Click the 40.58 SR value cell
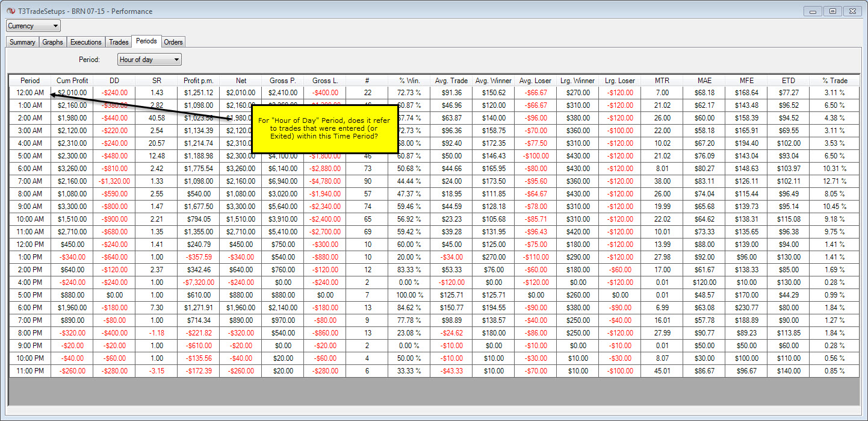Image resolution: width=868 pixels, height=421 pixels. pyautogui.click(x=157, y=118)
